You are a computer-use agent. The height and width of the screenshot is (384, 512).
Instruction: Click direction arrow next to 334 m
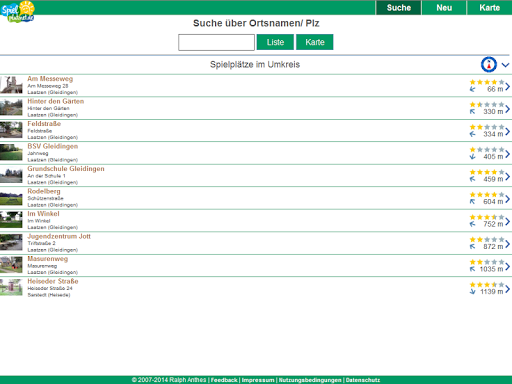(x=472, y=134)
